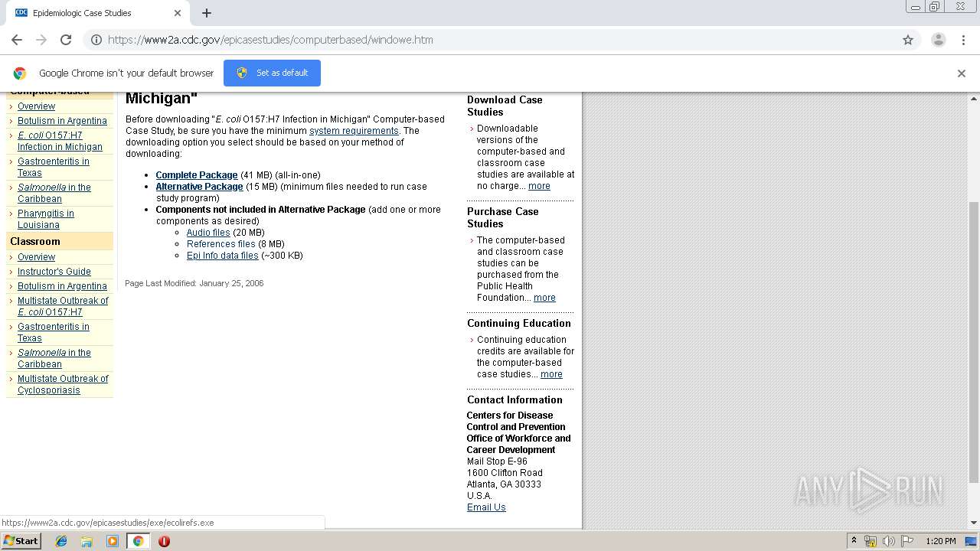Screen dimensions: 980x551
Task: Open system requirements link
Action: 354,131
